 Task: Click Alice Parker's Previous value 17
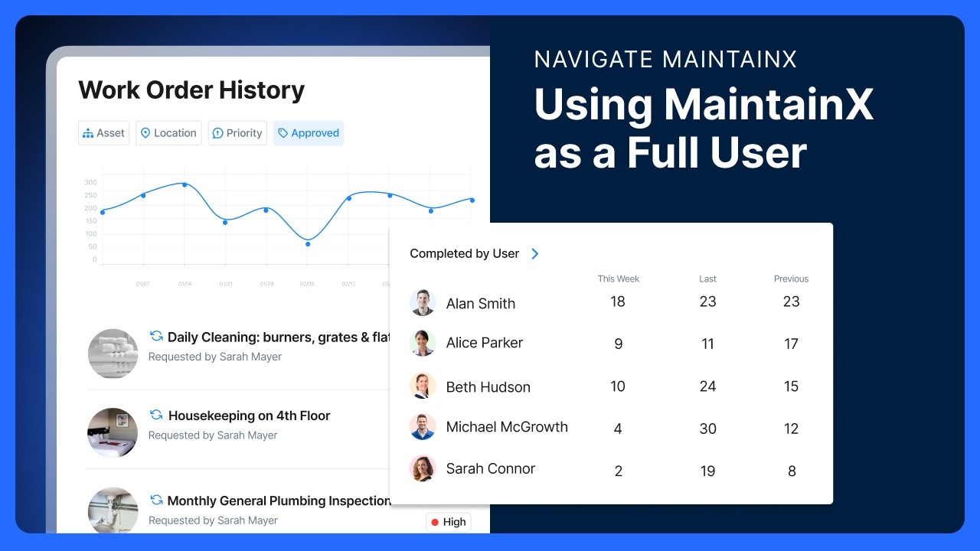click(791, 344)
